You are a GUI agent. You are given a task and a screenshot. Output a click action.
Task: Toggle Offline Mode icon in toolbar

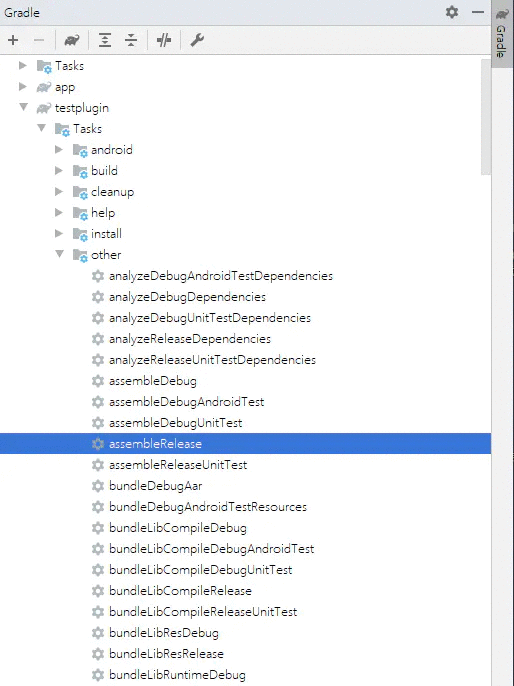pos(164,40)
